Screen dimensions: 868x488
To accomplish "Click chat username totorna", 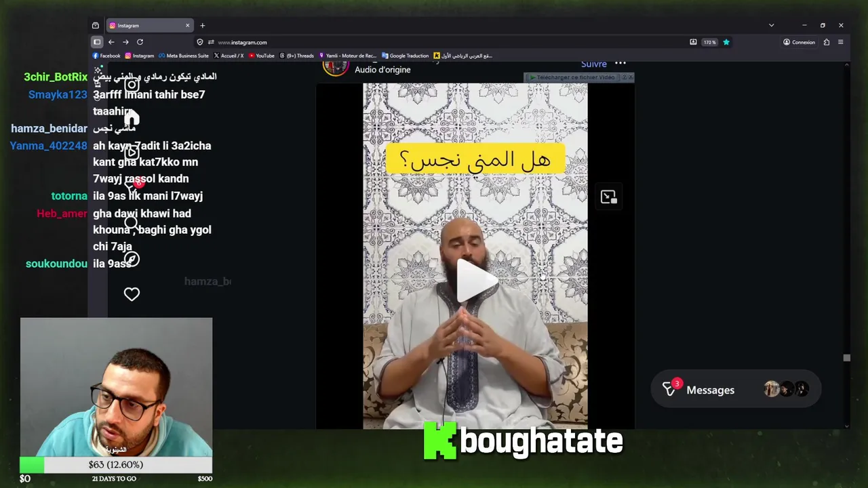I will (x=69, y=196).
